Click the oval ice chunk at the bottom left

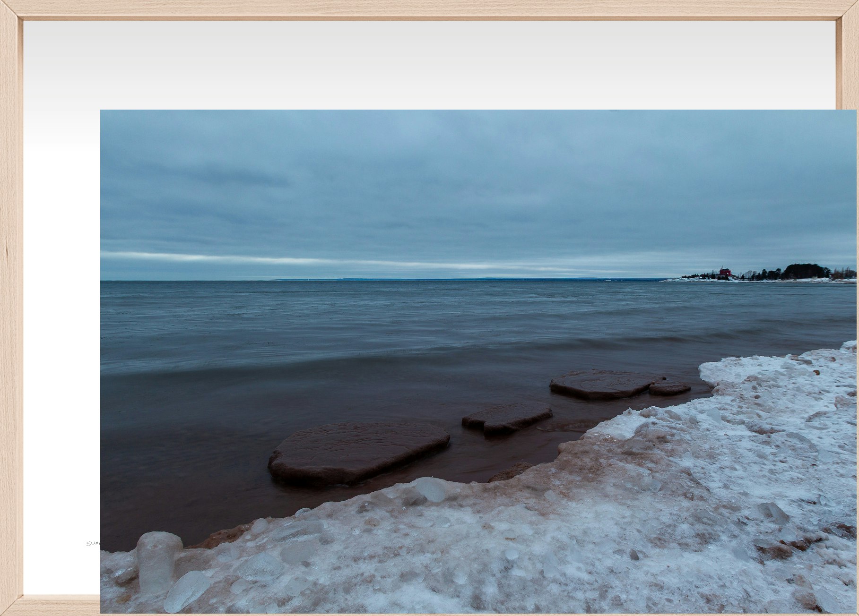coord(187,590)
